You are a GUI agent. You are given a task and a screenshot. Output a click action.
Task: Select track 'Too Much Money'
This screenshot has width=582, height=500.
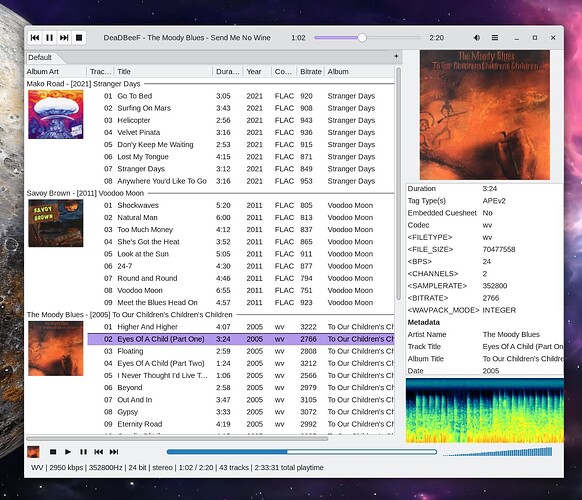point(241,229)
